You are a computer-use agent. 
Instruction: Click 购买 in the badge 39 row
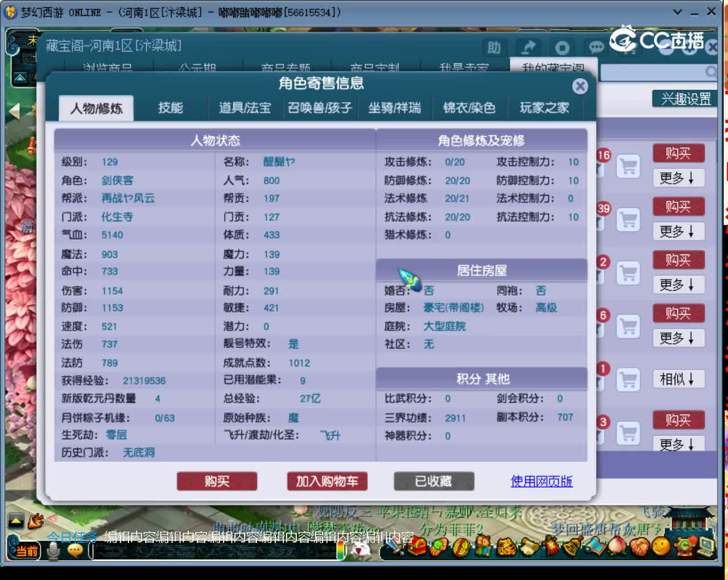tap(678, 206)
